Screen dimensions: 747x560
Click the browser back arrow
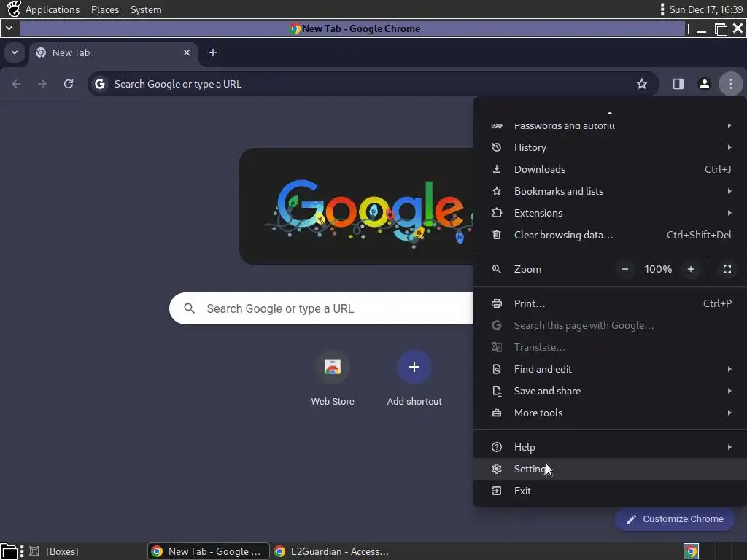pos(16,84)
